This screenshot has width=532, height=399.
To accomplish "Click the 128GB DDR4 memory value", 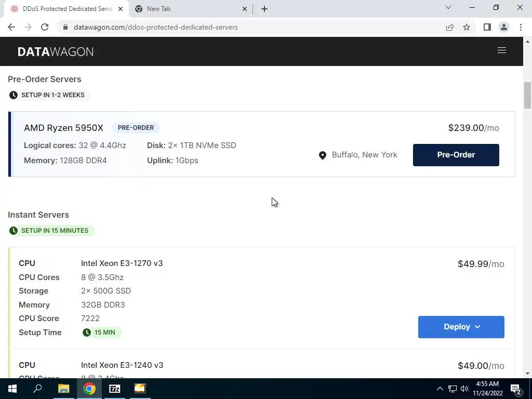I will pyautogui.click(x=83, y=161).
